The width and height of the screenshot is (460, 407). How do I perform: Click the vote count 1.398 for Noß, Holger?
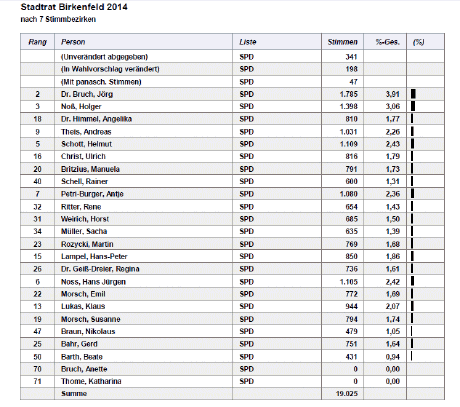(x=348, y=107)
